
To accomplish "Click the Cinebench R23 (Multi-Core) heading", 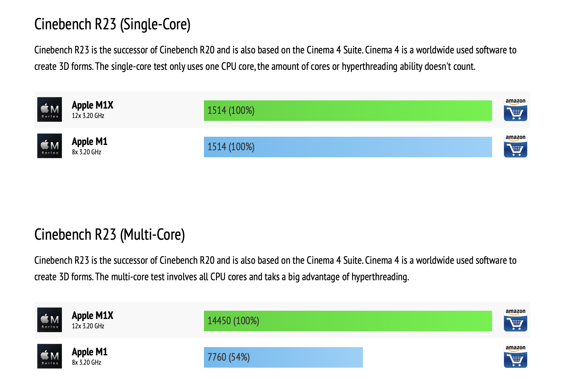I will pyautogui.click(x=109, y=234).
